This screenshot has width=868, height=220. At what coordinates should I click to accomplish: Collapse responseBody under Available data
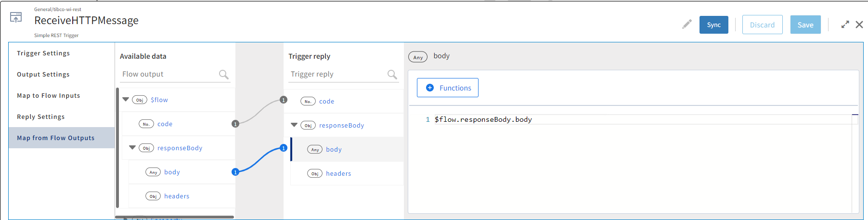pos(132,148)
